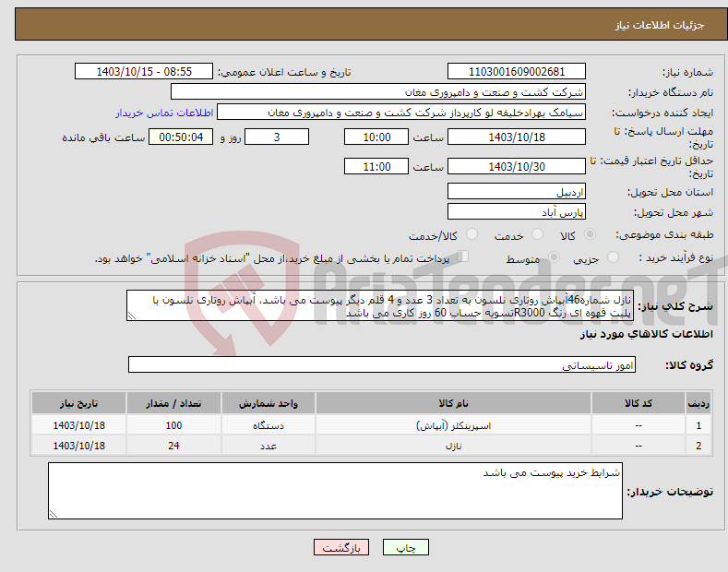The image size is (728, 572).
Task: Click the کد کالا column header
Action: 638,403
